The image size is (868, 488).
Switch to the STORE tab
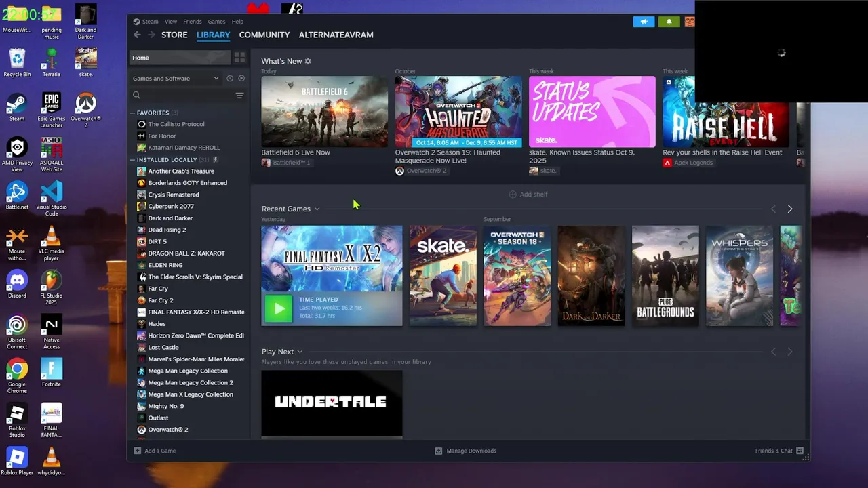pos(174,35)
